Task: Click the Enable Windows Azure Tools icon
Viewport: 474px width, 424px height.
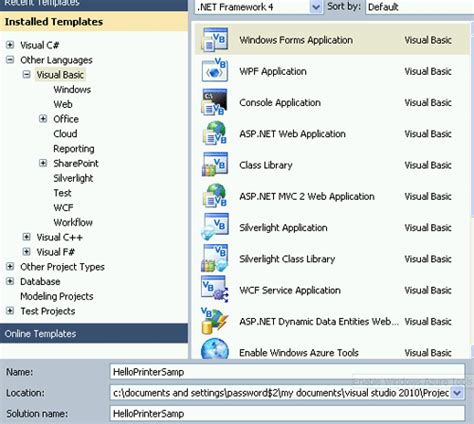Action: coord(215,349)
